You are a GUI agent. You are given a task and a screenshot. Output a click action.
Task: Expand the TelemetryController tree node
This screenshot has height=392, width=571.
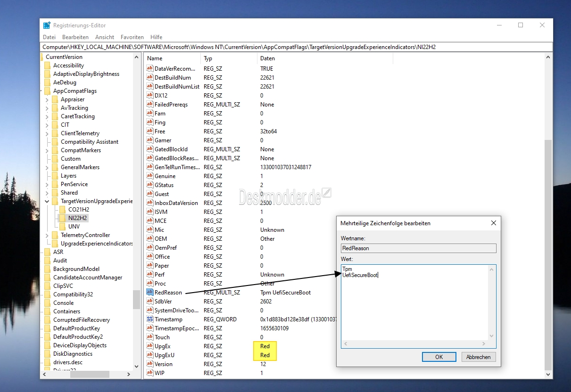[47, 235]
